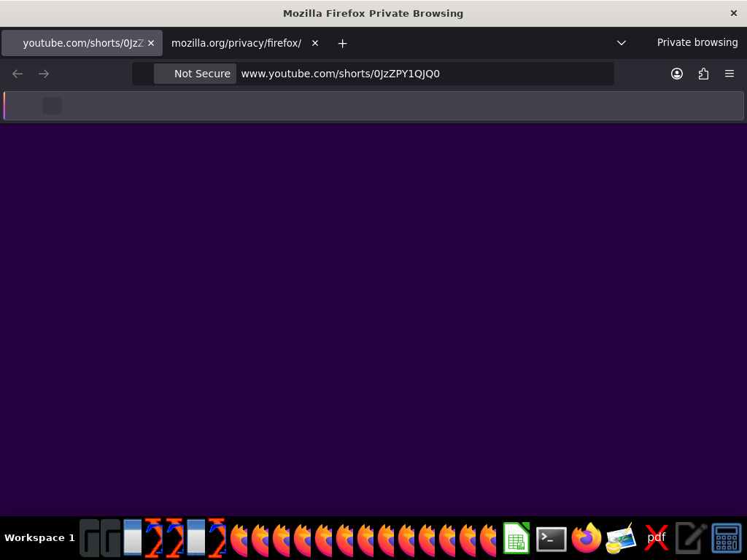Open the Terminal from the taskbar
This screenshot has height=560, width=747.
point(551,539)
